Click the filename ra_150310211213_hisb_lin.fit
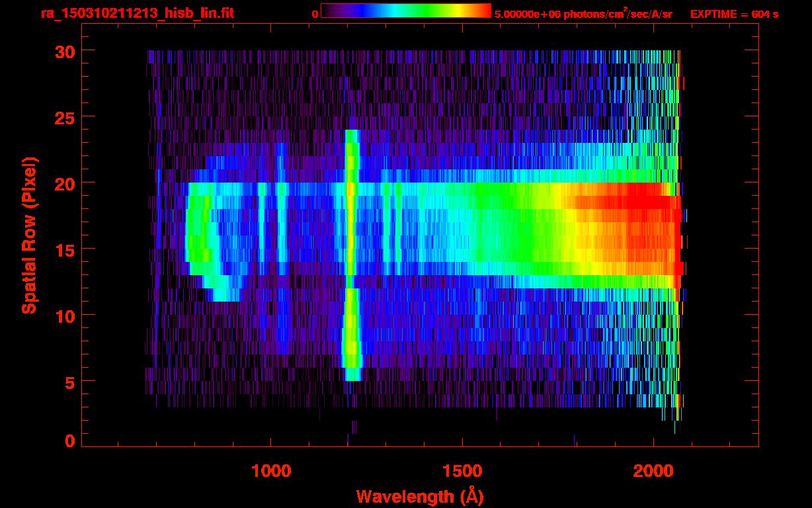This screenshot has width=812, height=508. pos(136,13)
